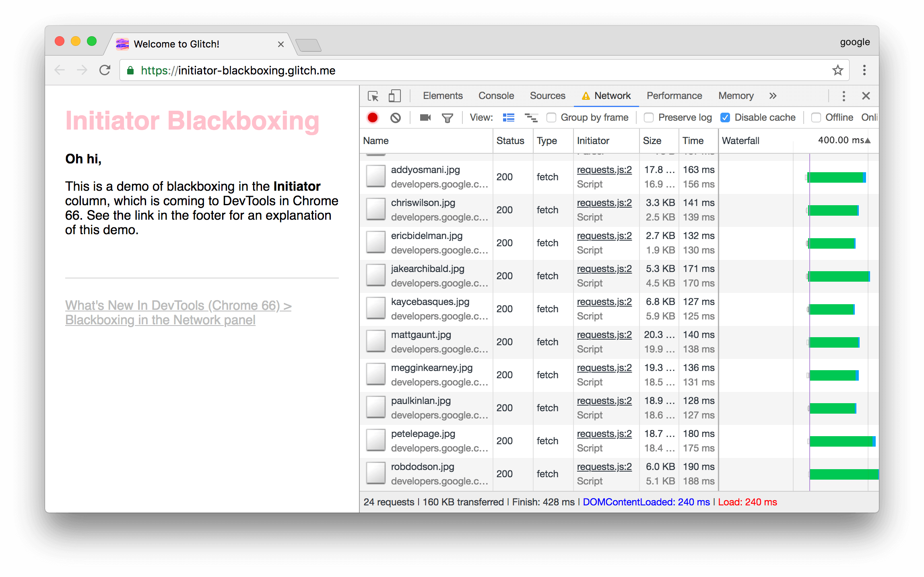This screenshot has width=924, height=577.
Task: Click the capture screenshots camera icon
Action: [425, 117]
